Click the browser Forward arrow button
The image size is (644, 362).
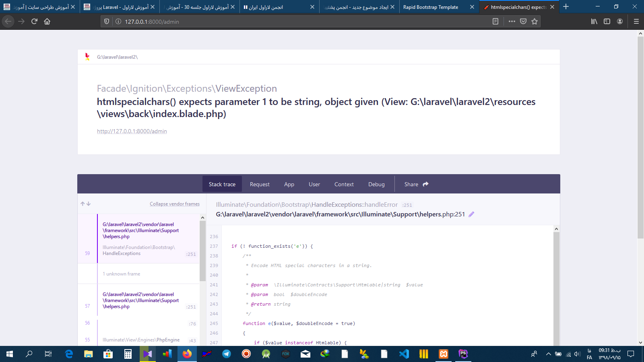[21, 21]
